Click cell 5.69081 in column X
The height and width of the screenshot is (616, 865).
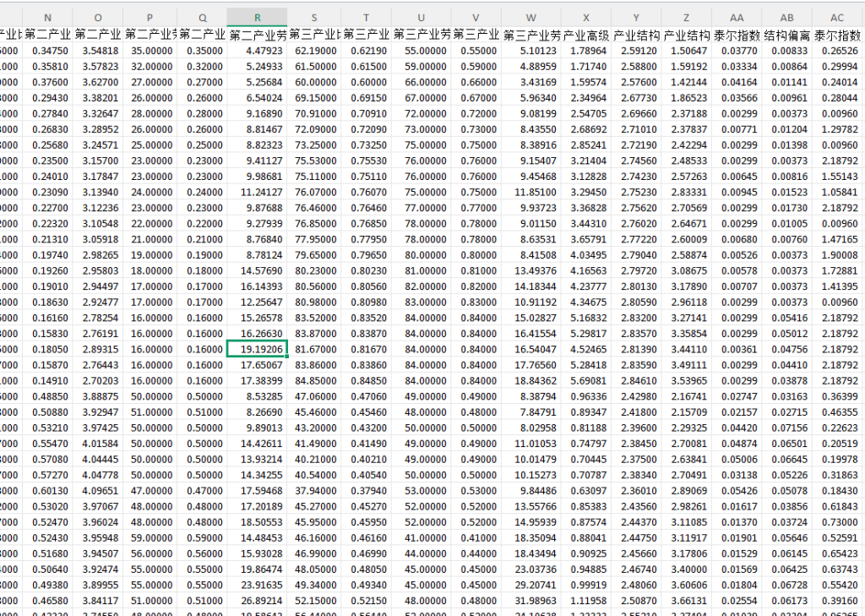(x=586, y=381)
